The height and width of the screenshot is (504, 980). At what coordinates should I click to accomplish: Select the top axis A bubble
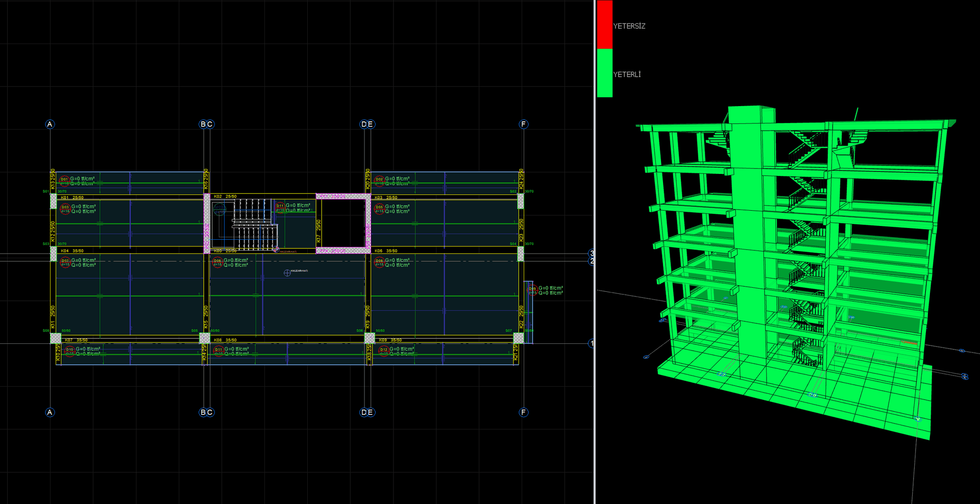coord(50,124)
